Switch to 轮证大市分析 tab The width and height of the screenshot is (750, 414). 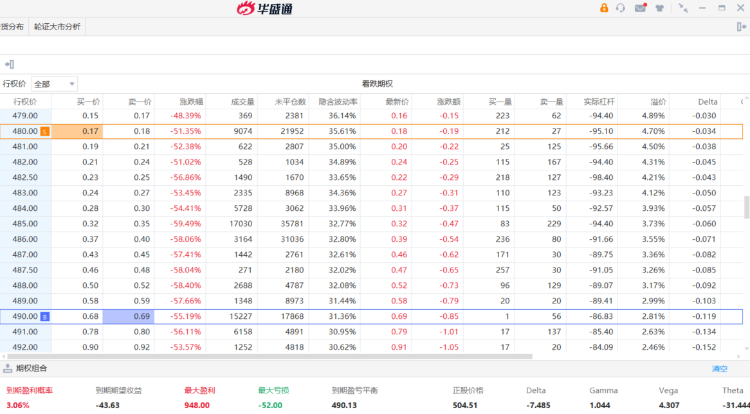(x=57, y=27)
